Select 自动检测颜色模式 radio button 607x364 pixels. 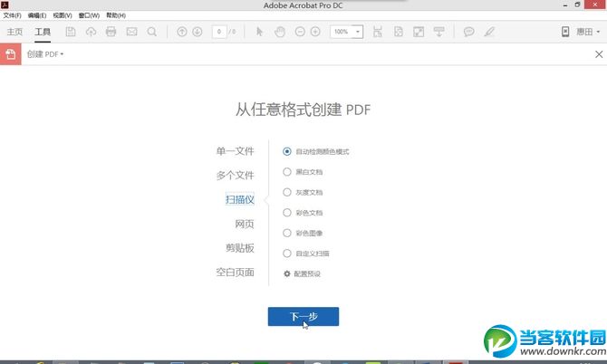pos(287,151)
